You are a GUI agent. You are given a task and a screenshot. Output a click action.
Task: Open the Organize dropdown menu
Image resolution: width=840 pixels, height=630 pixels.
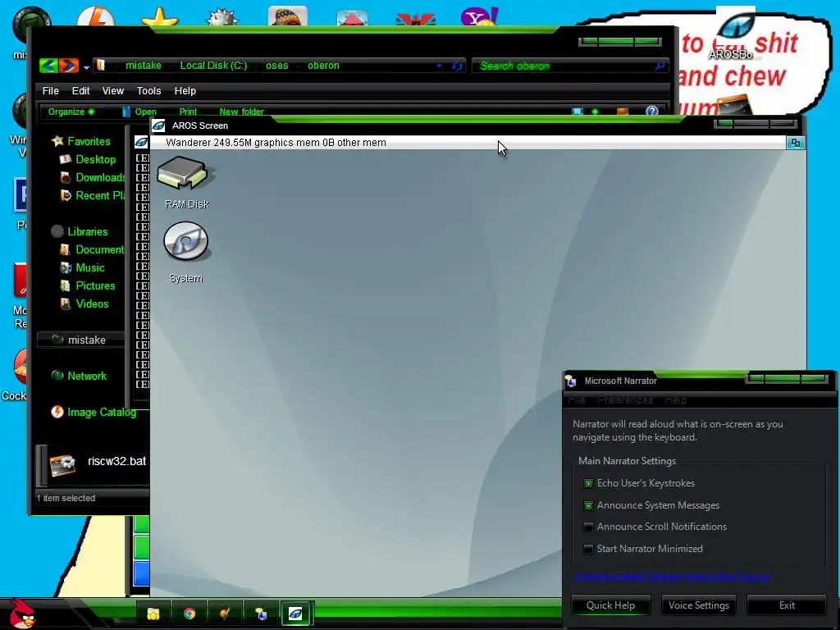point(71,112)
